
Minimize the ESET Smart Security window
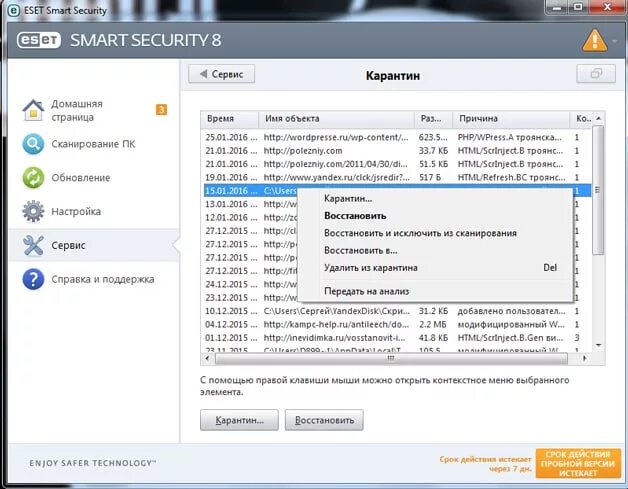pyautogui.click(x=557, y=7)
